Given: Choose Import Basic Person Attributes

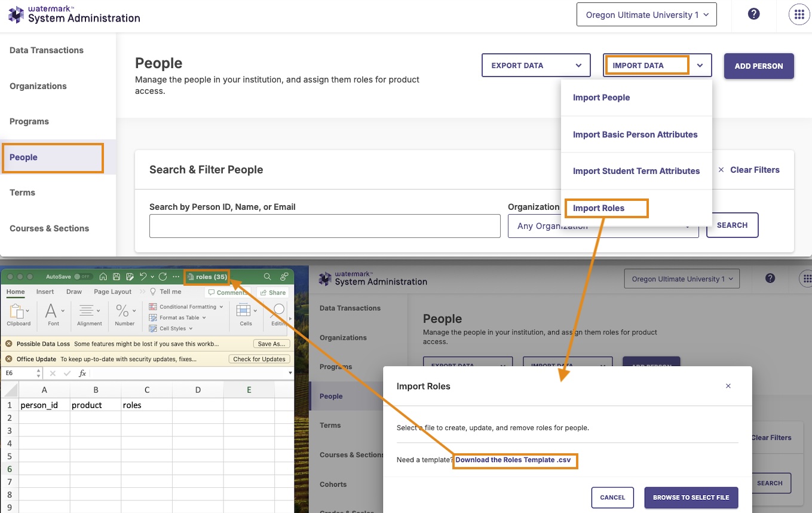Looking at the screenshot, I should click(x=636, y=135).
